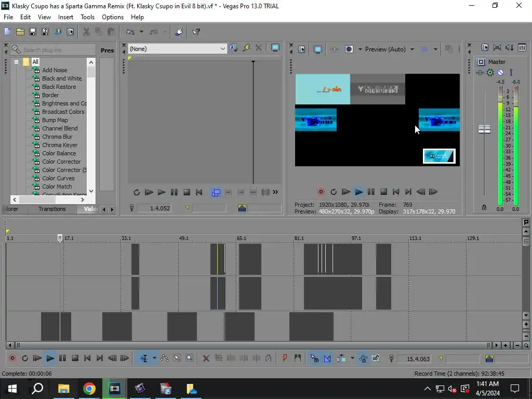Open a project with the folder icon
Screen dimensions: 532x399
pos(20,32)
